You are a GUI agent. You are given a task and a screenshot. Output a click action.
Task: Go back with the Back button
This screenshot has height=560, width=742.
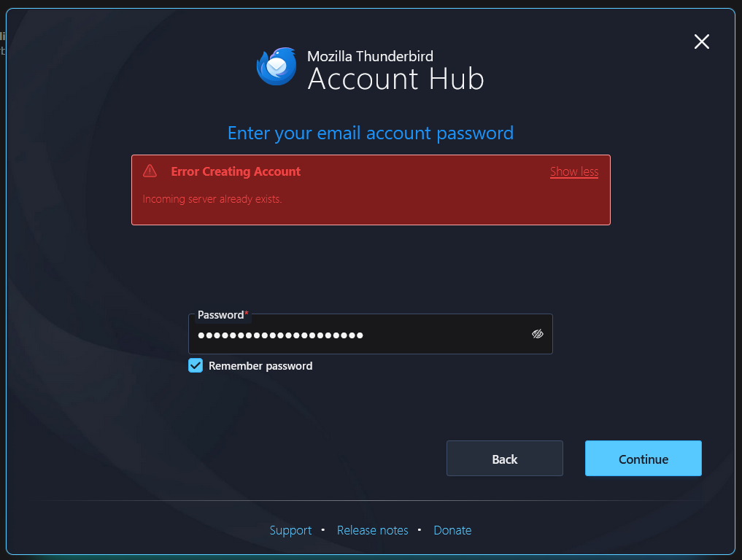[504, 459]
